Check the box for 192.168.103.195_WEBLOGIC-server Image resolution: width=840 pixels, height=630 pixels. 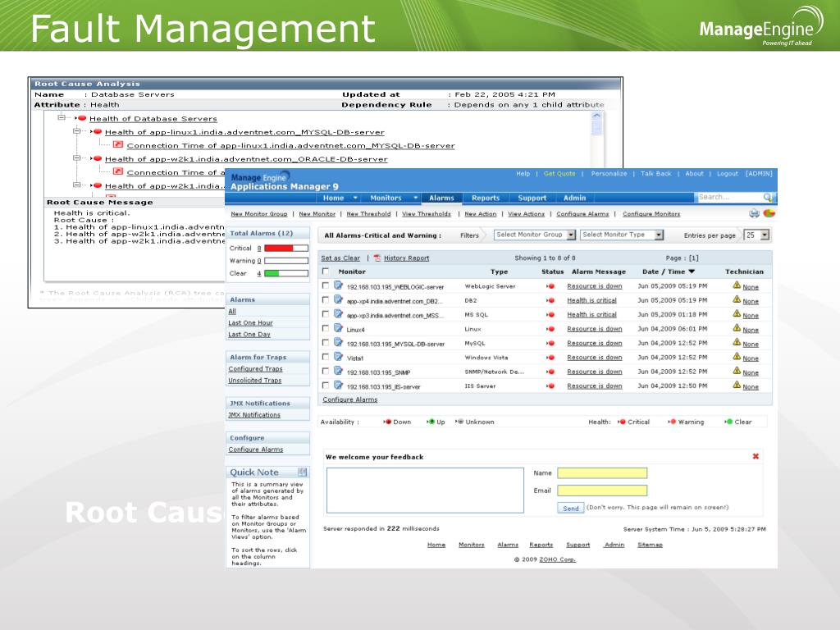pyautogui.click(x=325, y=285)
